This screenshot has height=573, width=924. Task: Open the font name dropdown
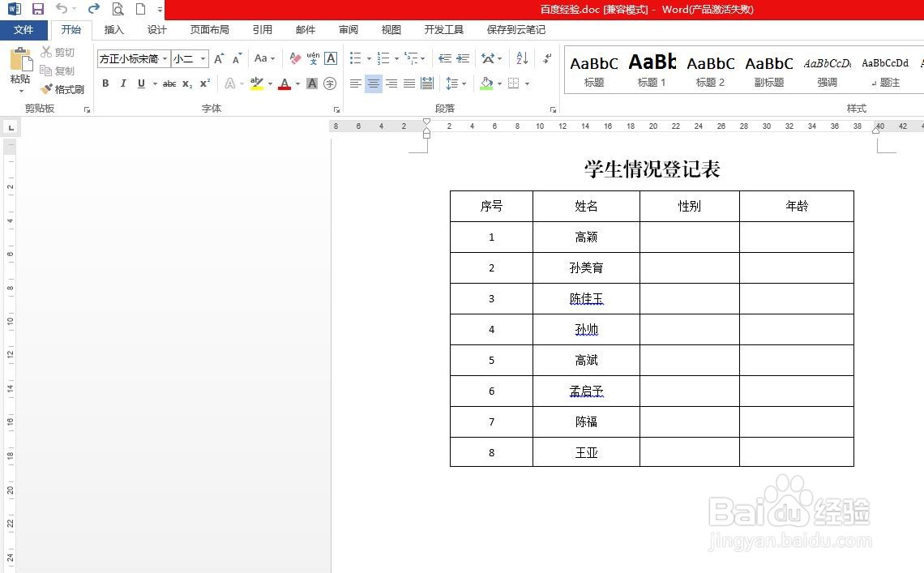coord(165,58)
